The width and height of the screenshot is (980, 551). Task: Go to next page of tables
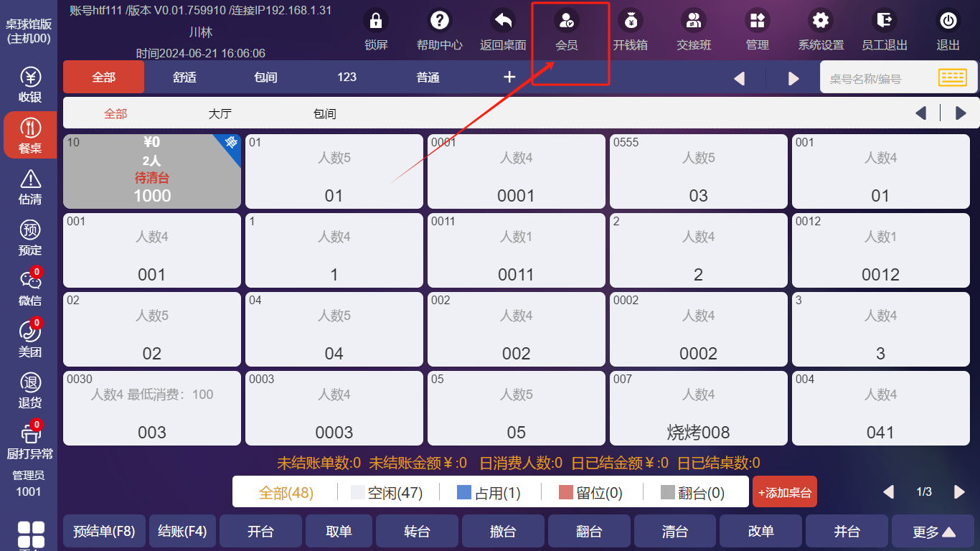pyautogui.click(x=959, y=492)
